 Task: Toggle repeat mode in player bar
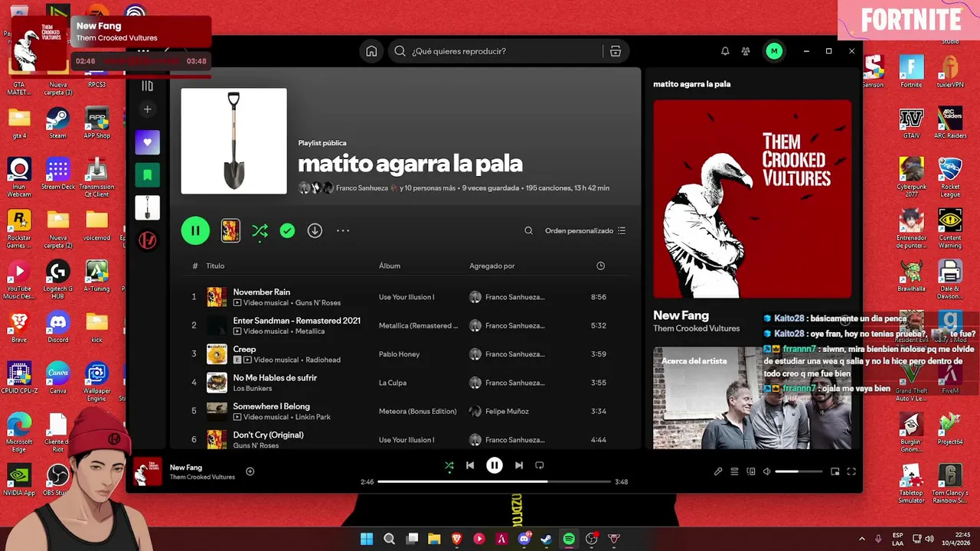tap(540, 465)
